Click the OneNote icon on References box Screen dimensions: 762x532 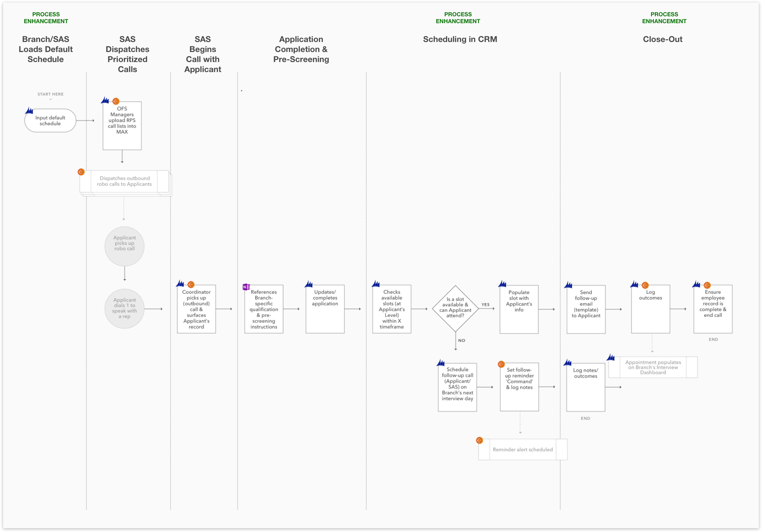click(246, 287)
